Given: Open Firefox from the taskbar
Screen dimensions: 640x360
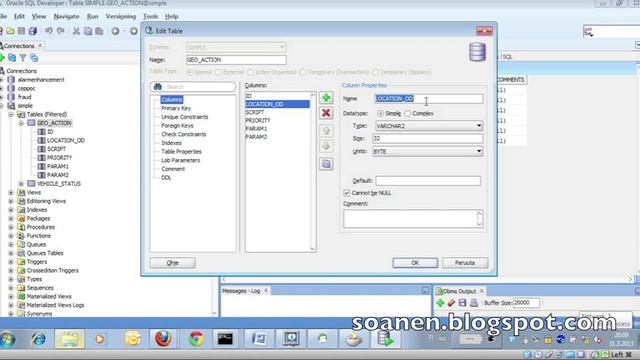Looking at the screenshot, I should tap(163, 339).
